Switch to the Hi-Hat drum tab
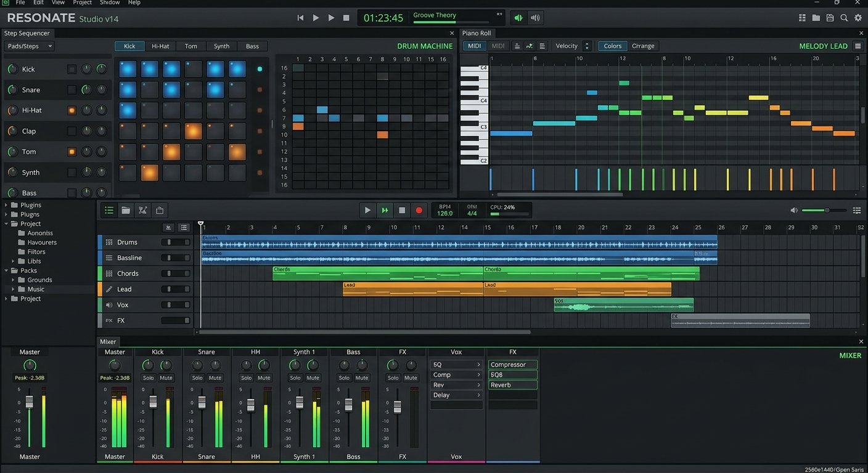This screenshot has width=868, height=473. 160,46
